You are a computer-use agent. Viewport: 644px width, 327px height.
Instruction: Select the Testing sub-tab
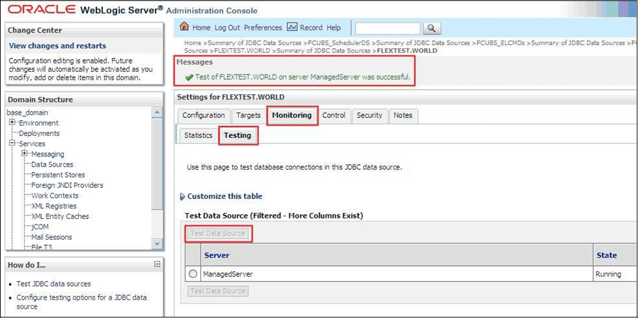[x=237, y=135]
